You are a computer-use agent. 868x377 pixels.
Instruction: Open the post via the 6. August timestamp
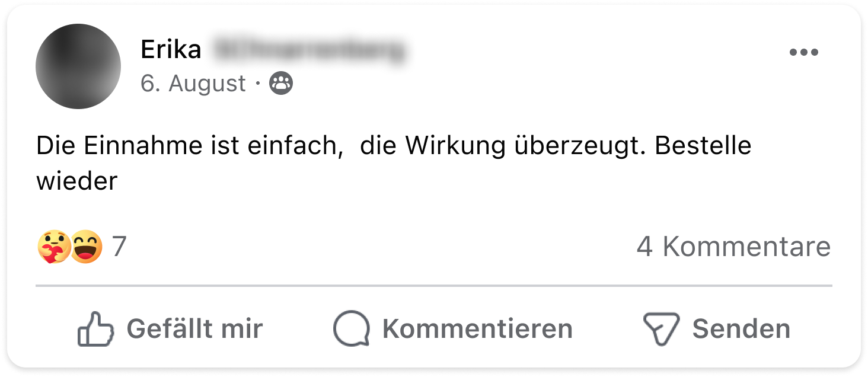[x=193, y=84]
